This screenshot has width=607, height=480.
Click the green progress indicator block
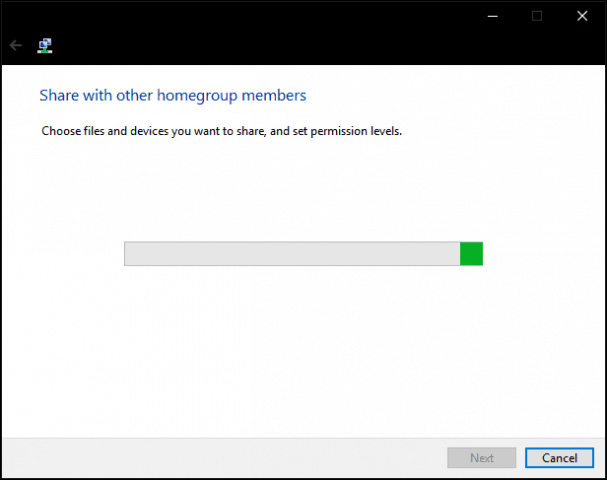pos(471,254)
